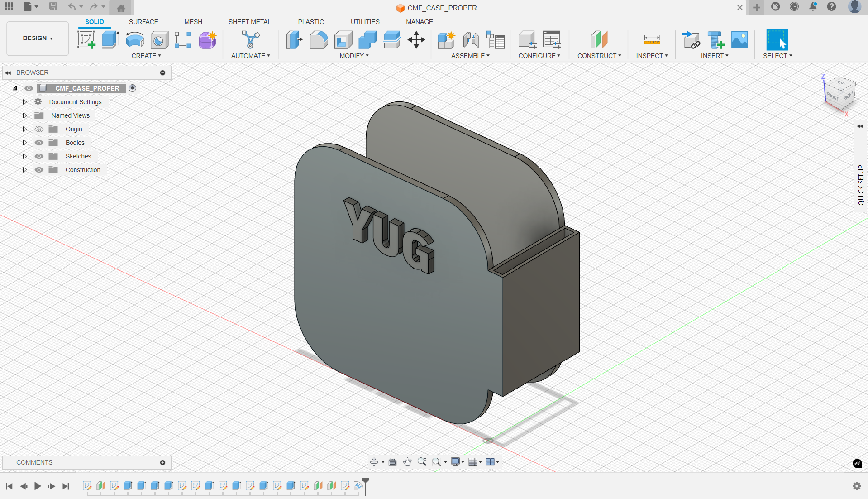Select the Shell tool icon
This screenshot has width=868, height=499.
click(343, 40)
